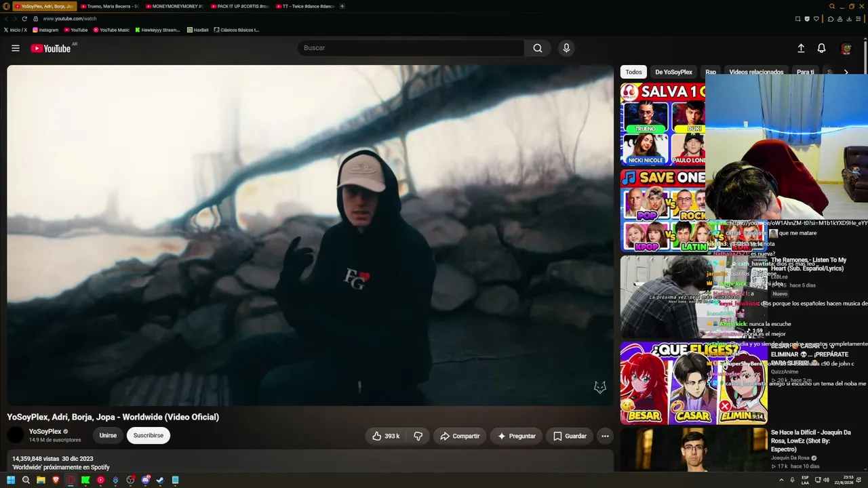The width and height of the screenshot is (868, 488).
Task: Open Opera GX menu logo
Action: point(6,6)
